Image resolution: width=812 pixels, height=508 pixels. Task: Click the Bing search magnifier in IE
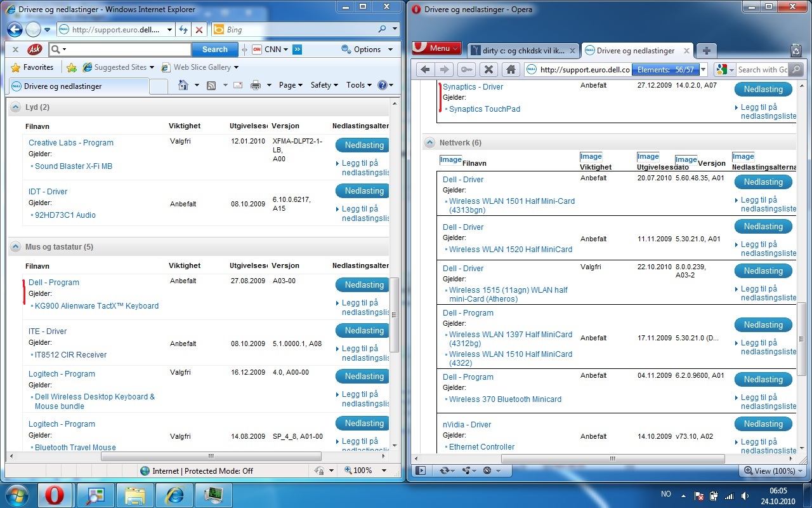382,29
